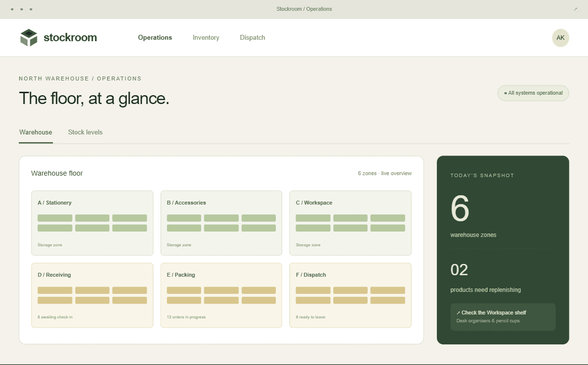
Task: Click 'The floor, at a glance.' headline
Action: tap(94, 99)
